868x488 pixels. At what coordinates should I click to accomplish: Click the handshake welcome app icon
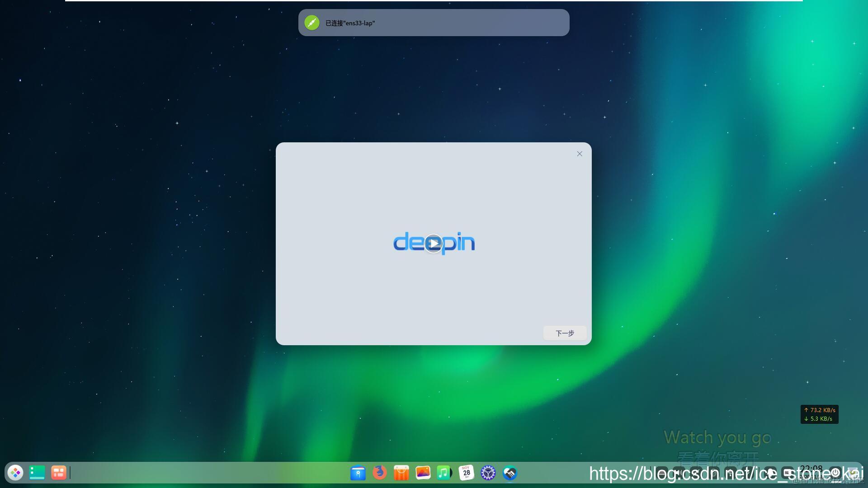(x=510, y=473)
